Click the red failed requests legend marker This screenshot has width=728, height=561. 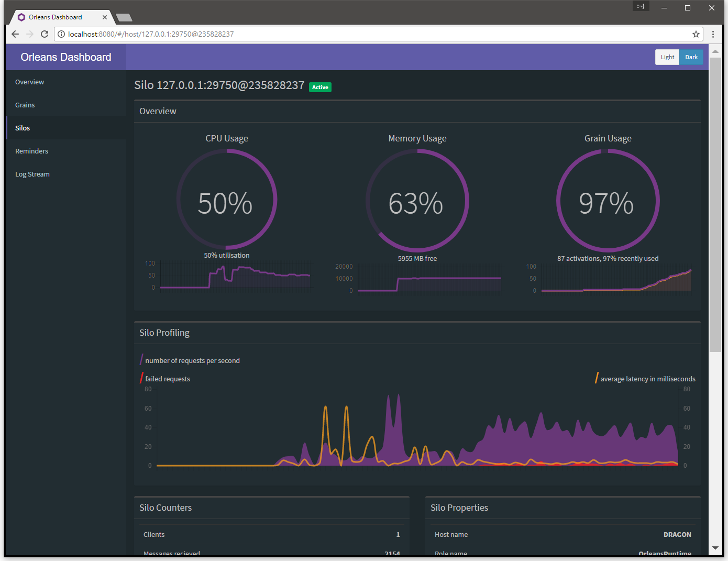tap(141, 378)
